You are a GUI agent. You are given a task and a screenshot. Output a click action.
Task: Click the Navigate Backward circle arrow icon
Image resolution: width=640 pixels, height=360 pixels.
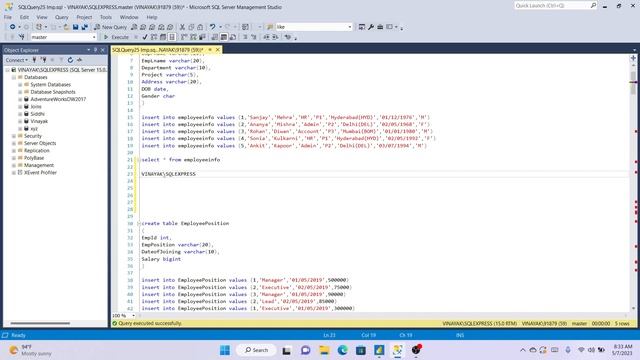point(13,27)
